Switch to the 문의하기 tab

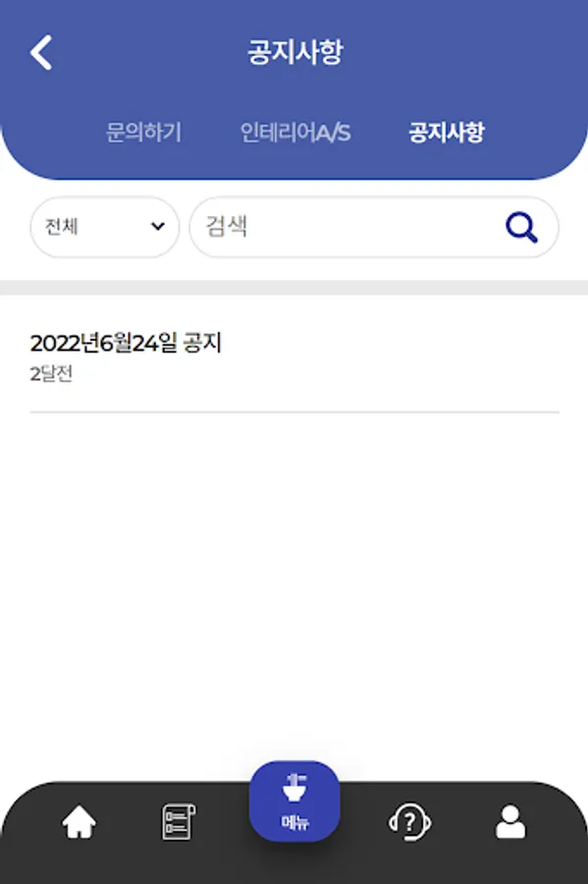pos(143,133)
